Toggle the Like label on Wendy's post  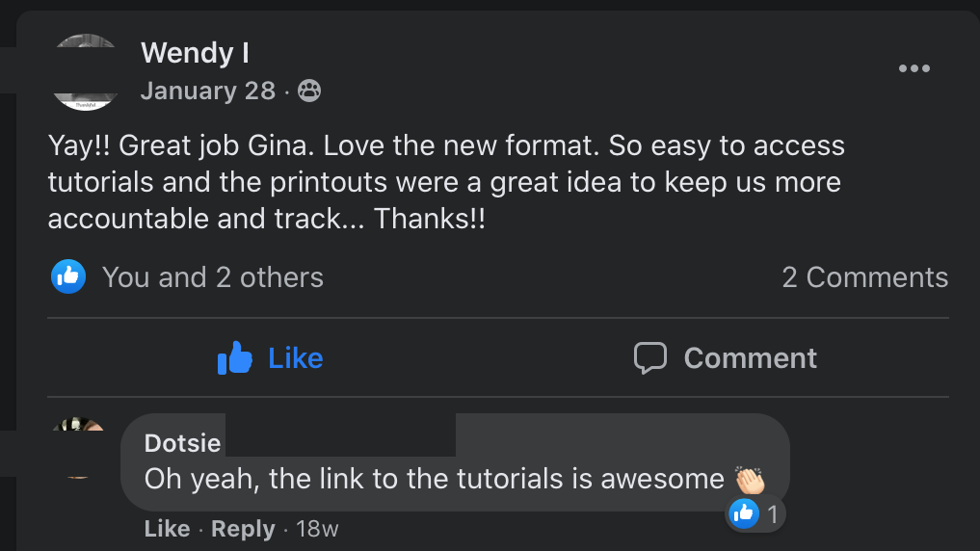(295, 358)
